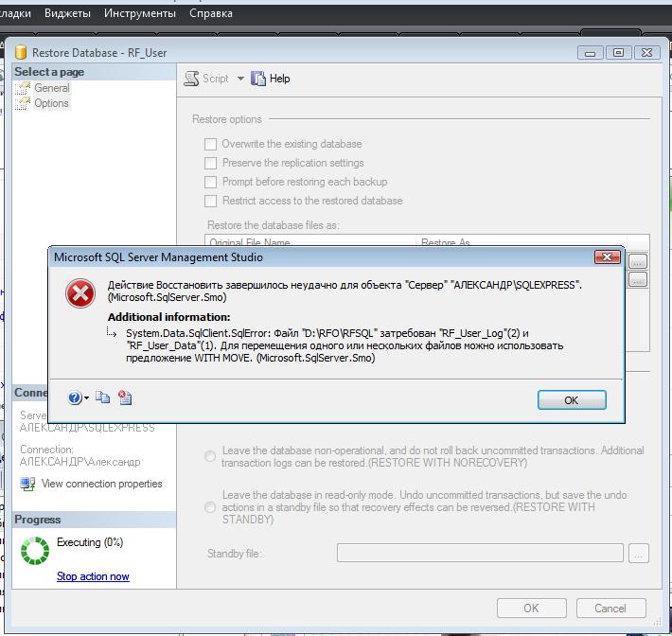The height and width of the screenshot is (636, 672).
Task: Enable Overwrite the existing database
Action: click(x=210, y=144)
